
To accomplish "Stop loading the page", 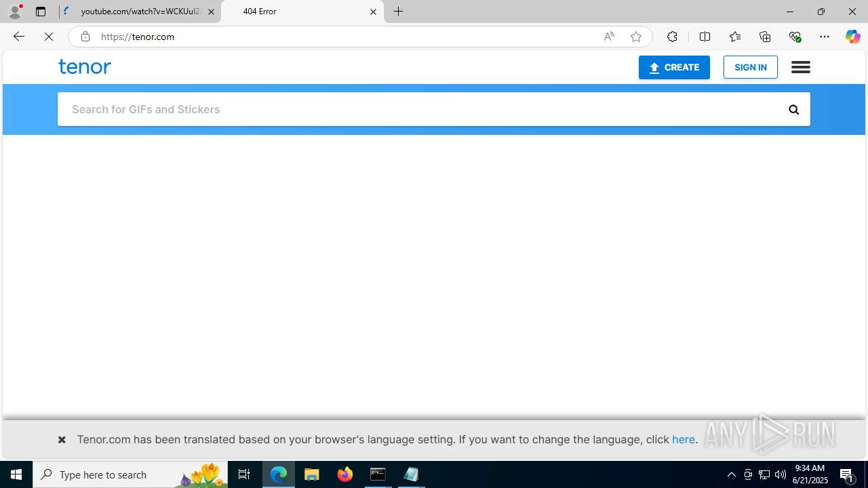I will point(49,37).
